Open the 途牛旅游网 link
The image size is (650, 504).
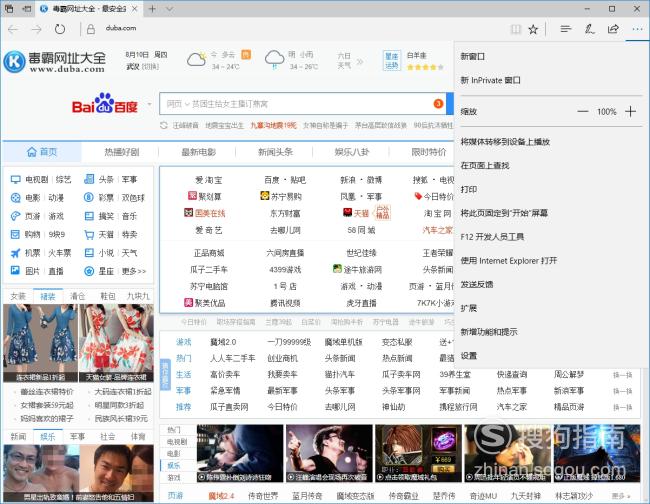click(x=357, y=269)
